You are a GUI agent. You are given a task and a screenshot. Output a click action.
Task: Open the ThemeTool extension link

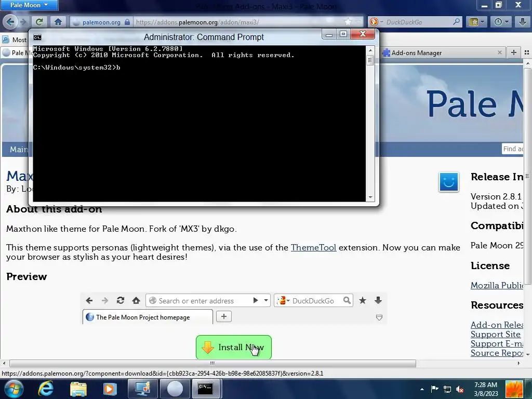click(x=313, y=247)
